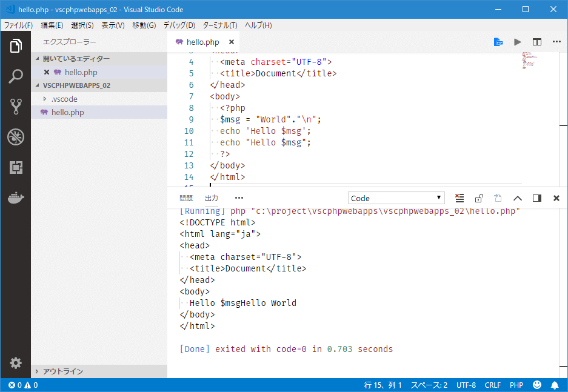Click the notification bell in the status bar
Screen dimensions: 568x392
(554, 385)
